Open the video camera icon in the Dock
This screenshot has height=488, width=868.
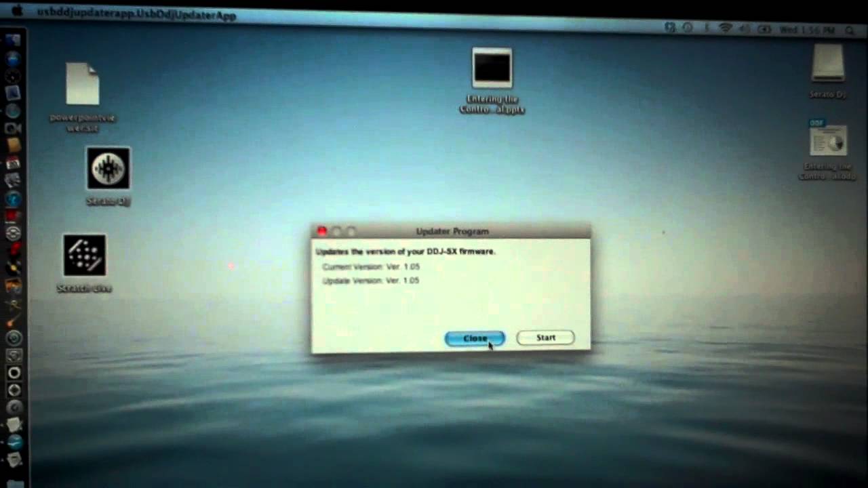pyautogui.click(x=13, y=127)
